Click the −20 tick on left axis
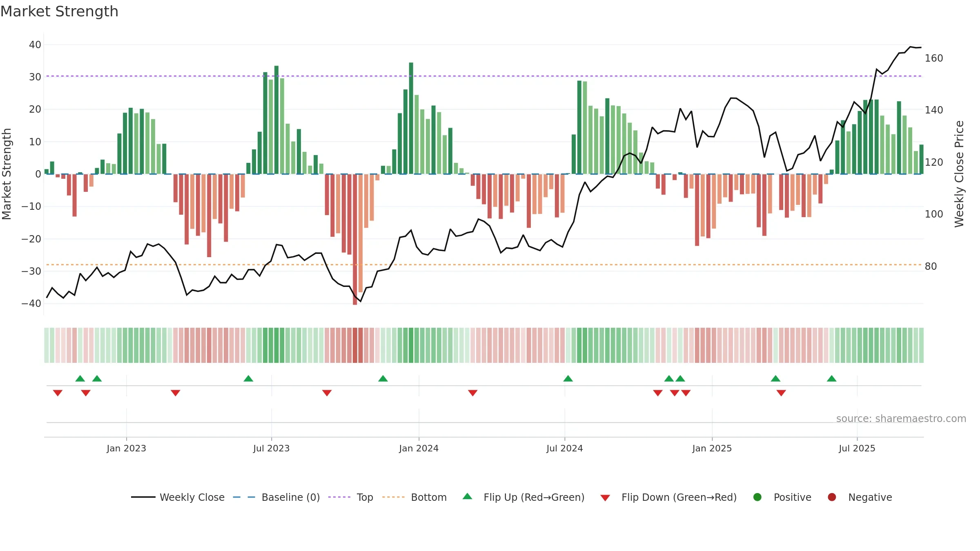980x551 pixels. click(31, 239)
